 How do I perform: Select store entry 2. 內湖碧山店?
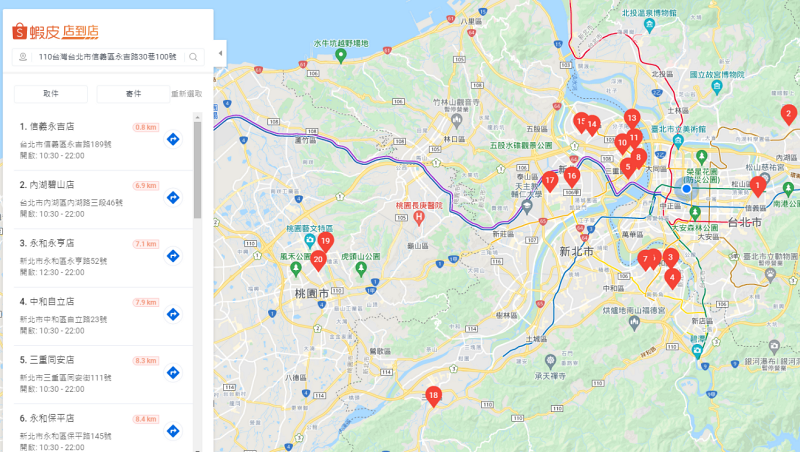[x=104, y=199]
